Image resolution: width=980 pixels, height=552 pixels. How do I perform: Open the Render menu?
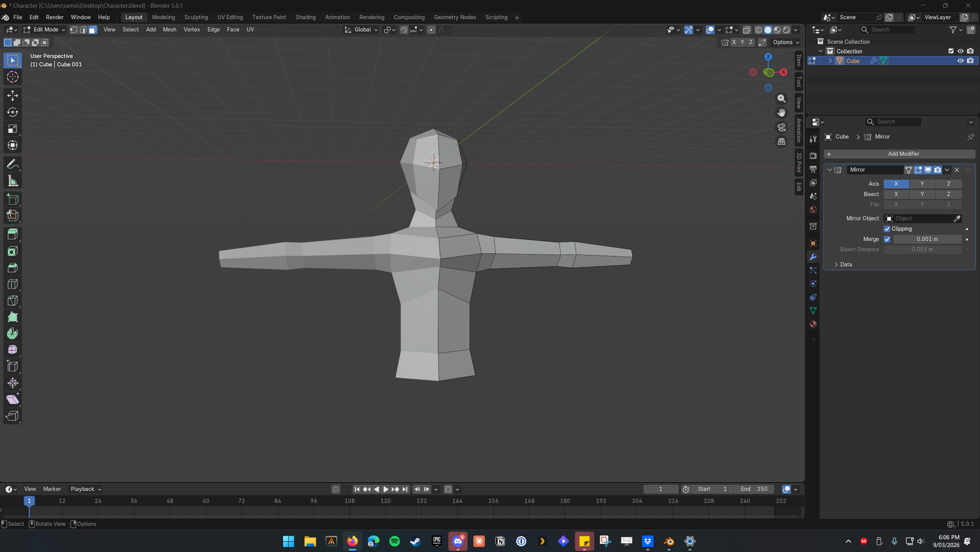(54, 17)
